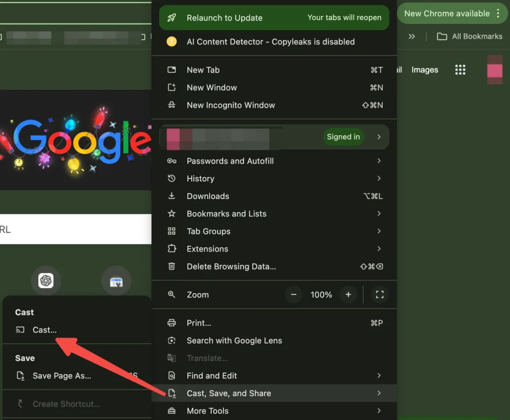510x420 pixels.
Task: Choose Search with Google Lens
Action: (234, 340)
